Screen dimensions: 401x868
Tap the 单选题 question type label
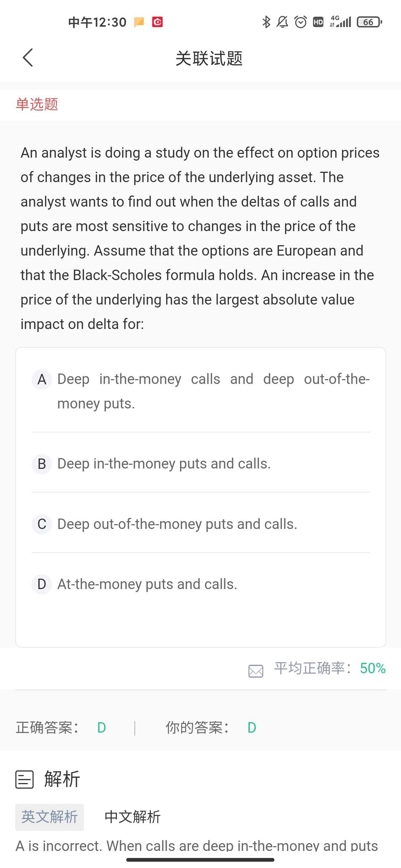(x=37, y=104)
